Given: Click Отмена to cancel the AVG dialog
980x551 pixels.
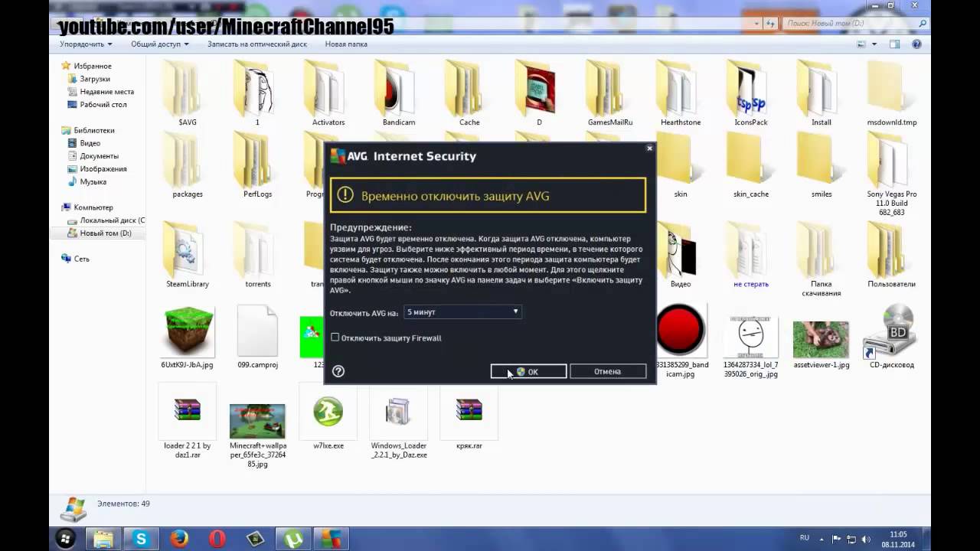Looking at the screenshot, I should pos(608,371).
